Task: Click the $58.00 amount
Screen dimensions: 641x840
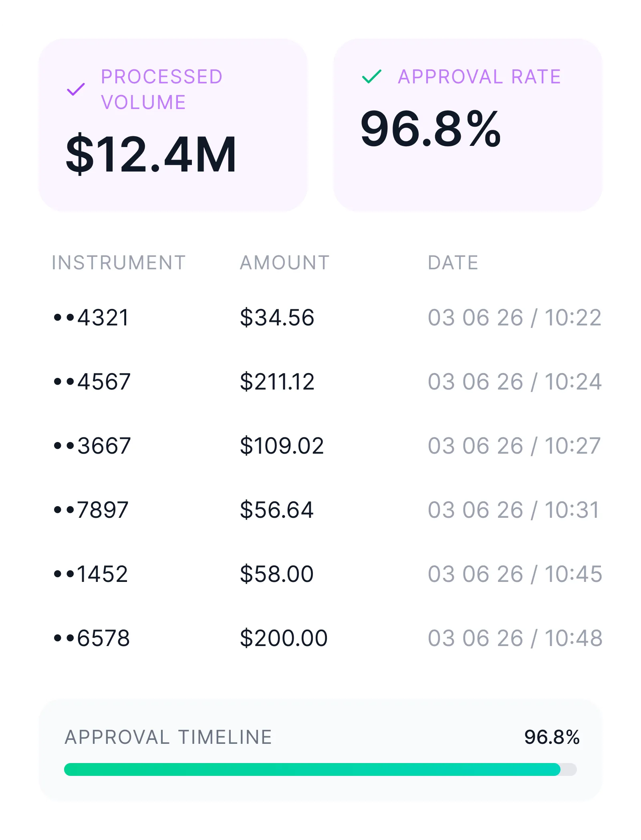Action: 277,574
